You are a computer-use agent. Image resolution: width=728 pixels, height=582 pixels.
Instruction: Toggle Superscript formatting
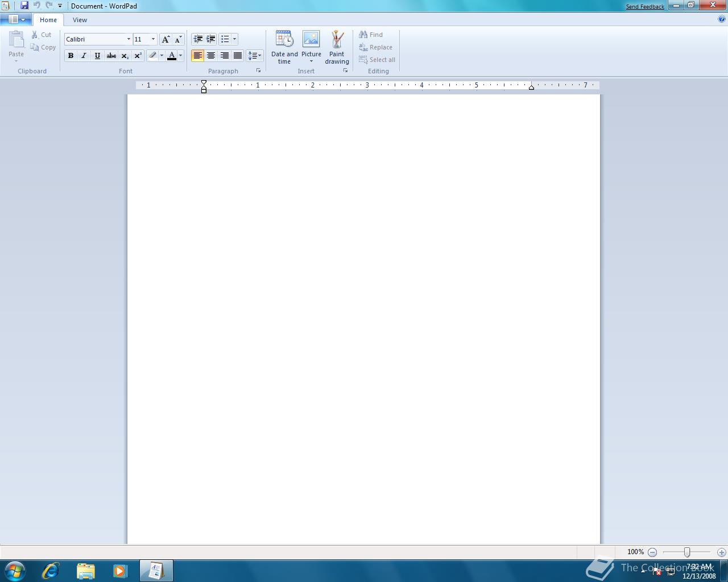click(x=138, y=56)
